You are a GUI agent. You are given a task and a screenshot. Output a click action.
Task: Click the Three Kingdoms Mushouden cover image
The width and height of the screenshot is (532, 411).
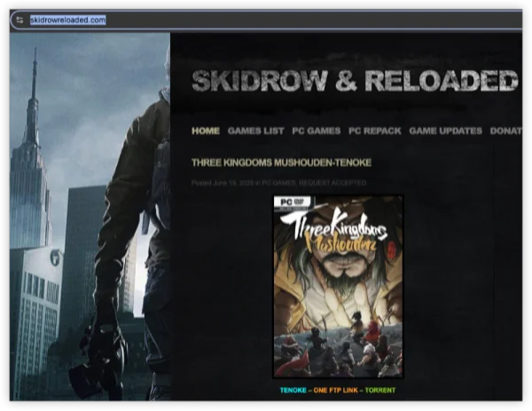point(338,293)
